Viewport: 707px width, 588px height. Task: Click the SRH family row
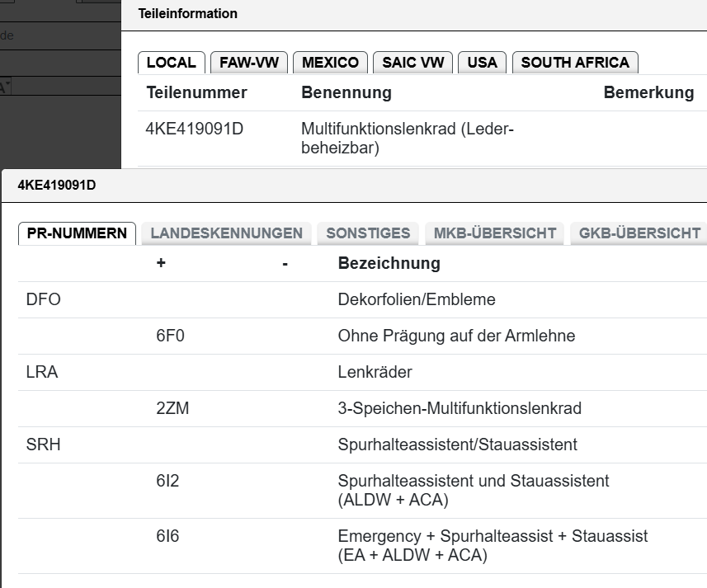[362, 445]
